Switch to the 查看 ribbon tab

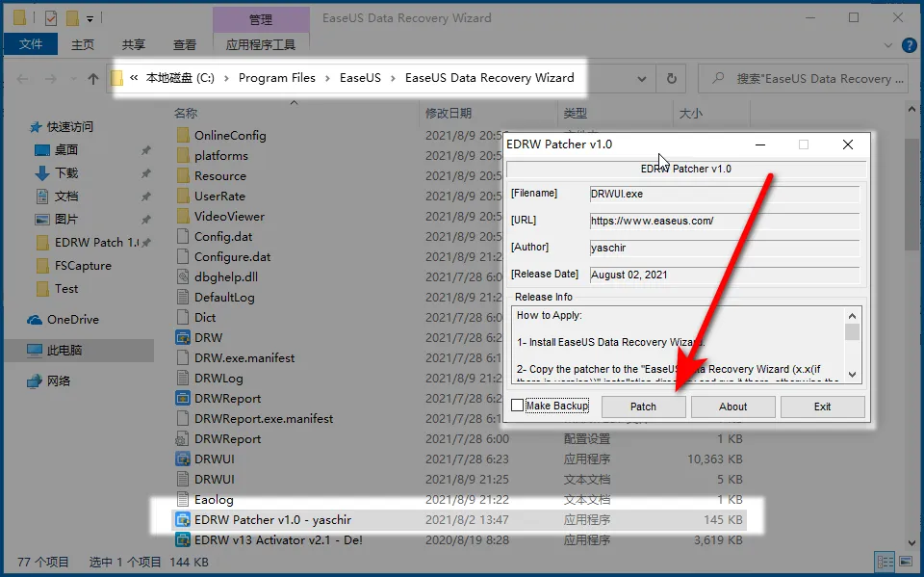coord(184,45)
